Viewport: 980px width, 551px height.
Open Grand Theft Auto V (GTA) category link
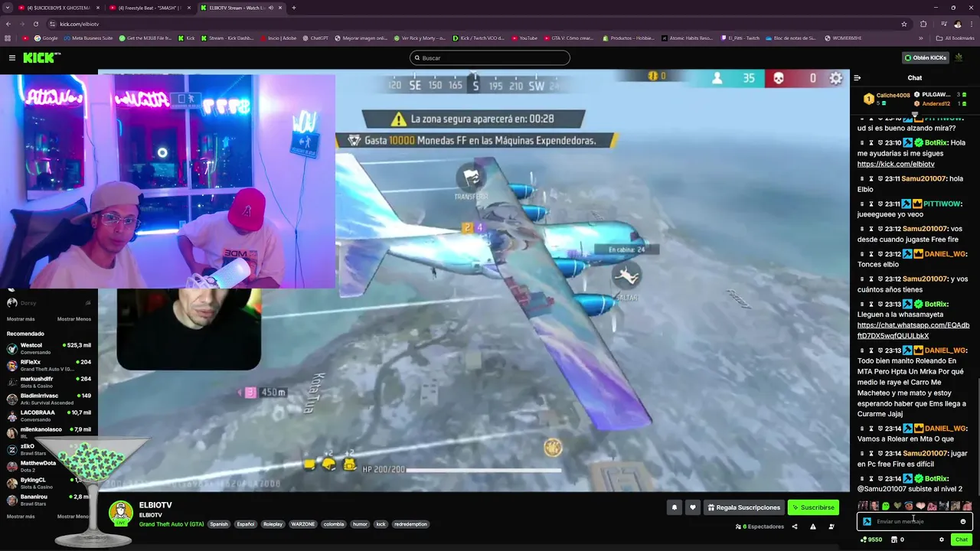pyautogui.click(x=171, y=524)
